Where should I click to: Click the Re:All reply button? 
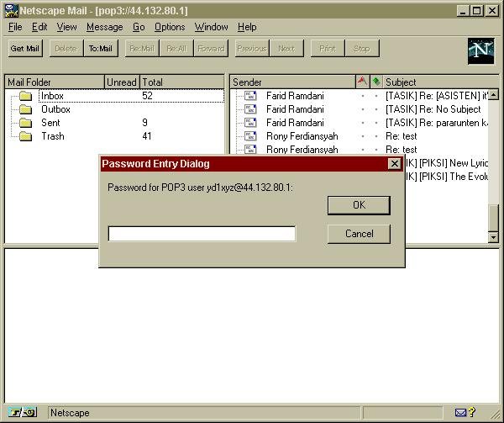pyautogui.click(x=176, y=49)
